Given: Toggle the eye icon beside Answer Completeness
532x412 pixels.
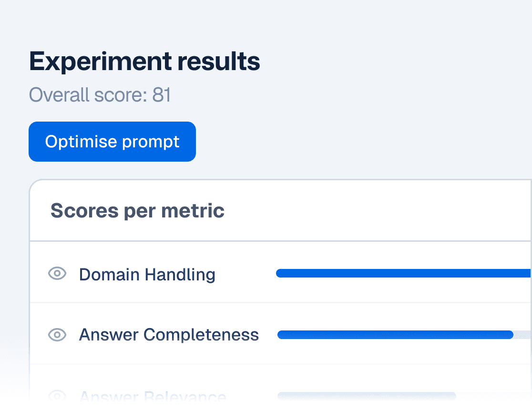Looking at the screenshot, I should point(57,335).
